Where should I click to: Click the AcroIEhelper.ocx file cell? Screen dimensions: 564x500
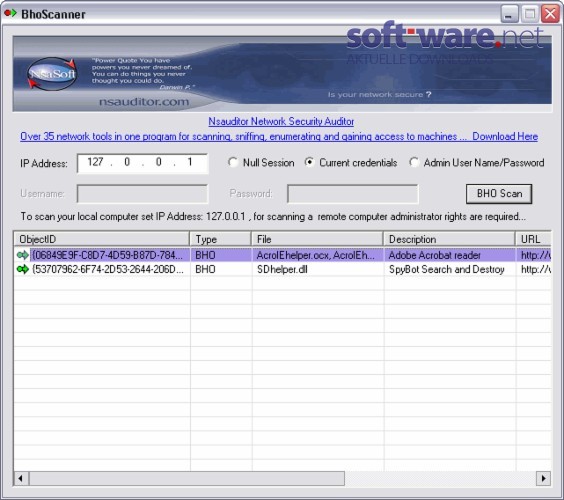tap(315, 255)
